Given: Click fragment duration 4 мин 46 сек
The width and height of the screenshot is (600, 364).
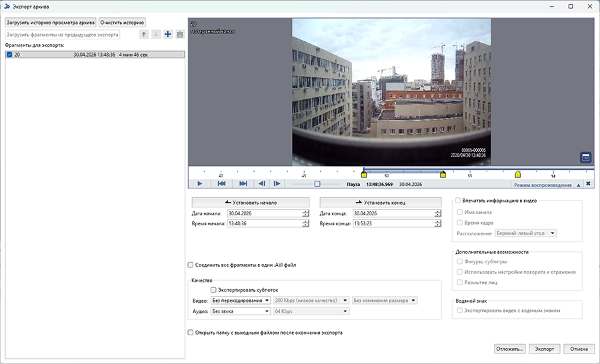Looking at the screenshot, I should (133, 55).
